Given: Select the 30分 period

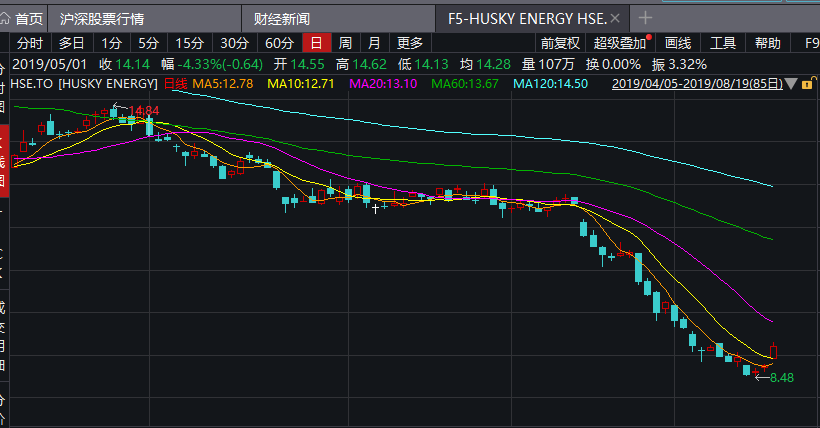Looking at the screenshot, I should [234, 43].
